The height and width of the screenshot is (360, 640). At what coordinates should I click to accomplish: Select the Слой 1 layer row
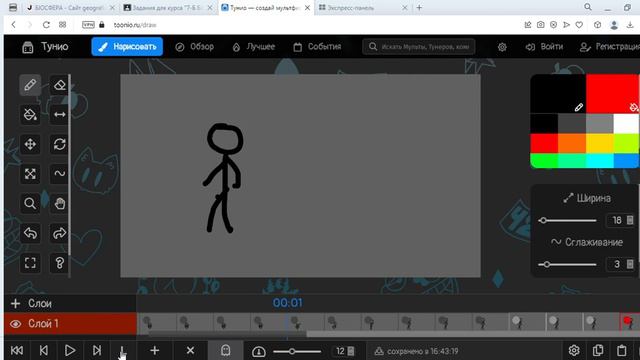point(70,324)
